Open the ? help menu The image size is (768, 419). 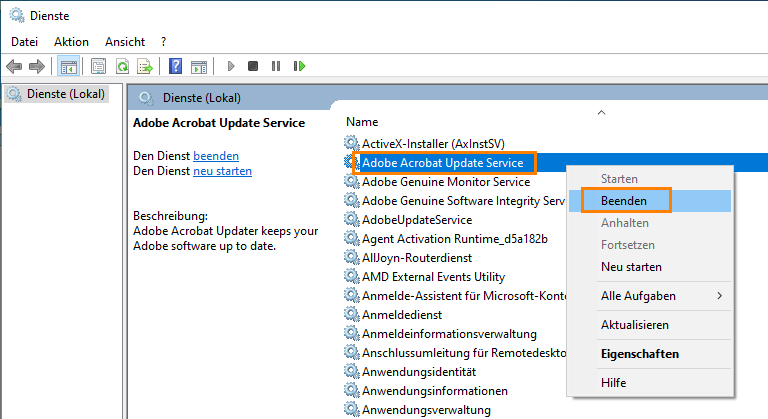click(164, 42)
